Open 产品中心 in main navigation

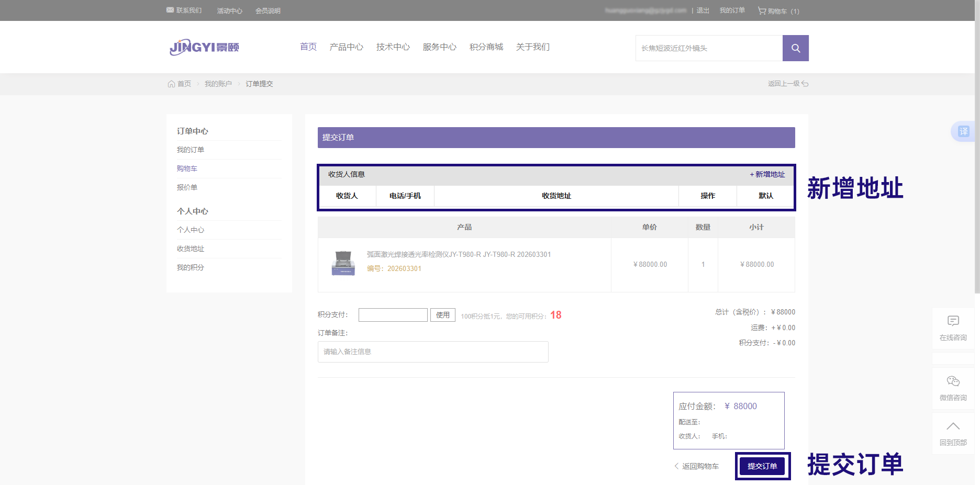click(346, 47)
